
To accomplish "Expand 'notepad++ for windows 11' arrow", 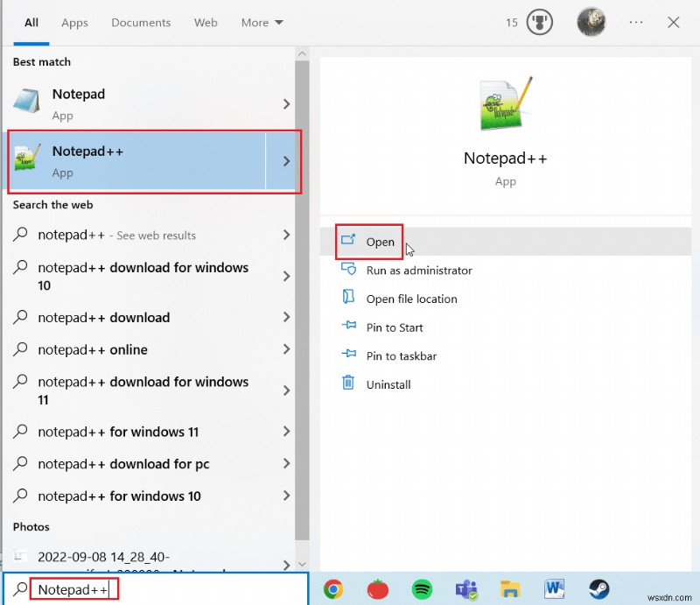I will [x=286, y=432].
